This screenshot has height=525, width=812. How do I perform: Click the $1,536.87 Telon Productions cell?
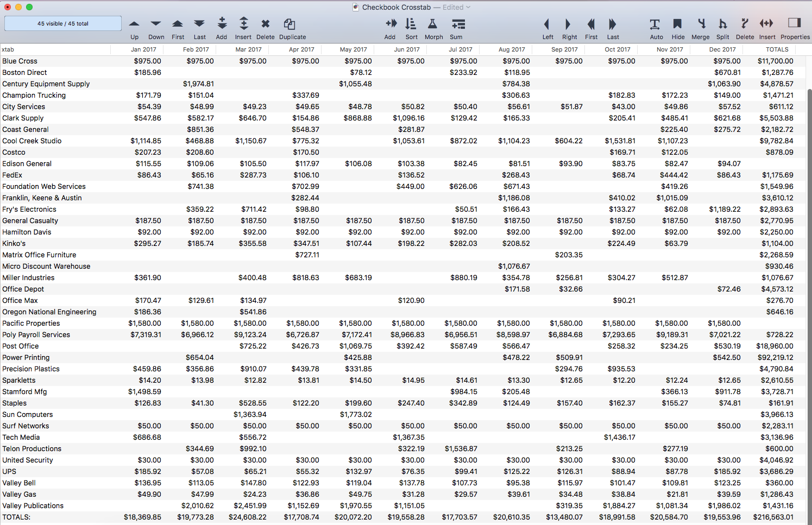coord(461,448)
